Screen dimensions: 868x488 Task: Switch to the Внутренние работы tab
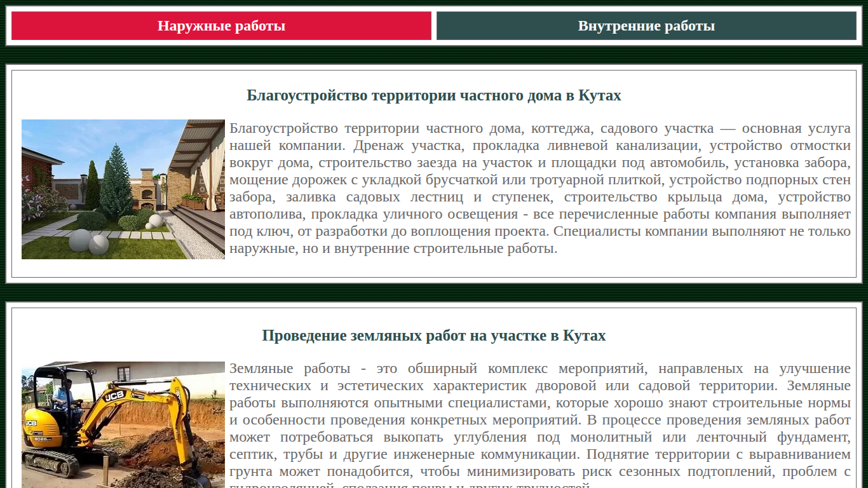(646, 26)
